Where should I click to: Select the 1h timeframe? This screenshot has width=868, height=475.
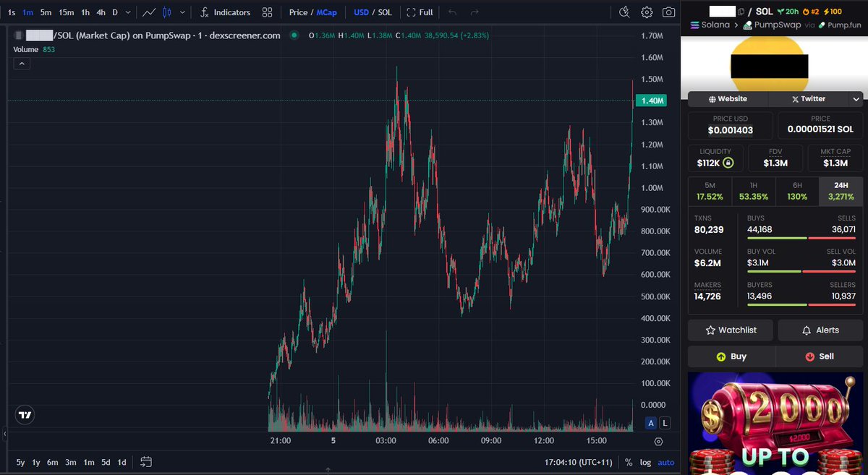[85, 12]
